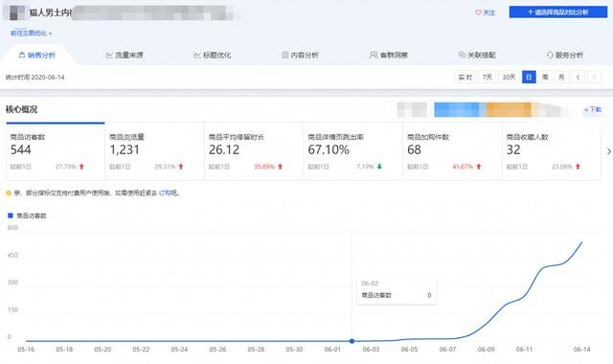613x364 pixels.
Task: Select the 商品加购件数 metric card
Action: 453,151
